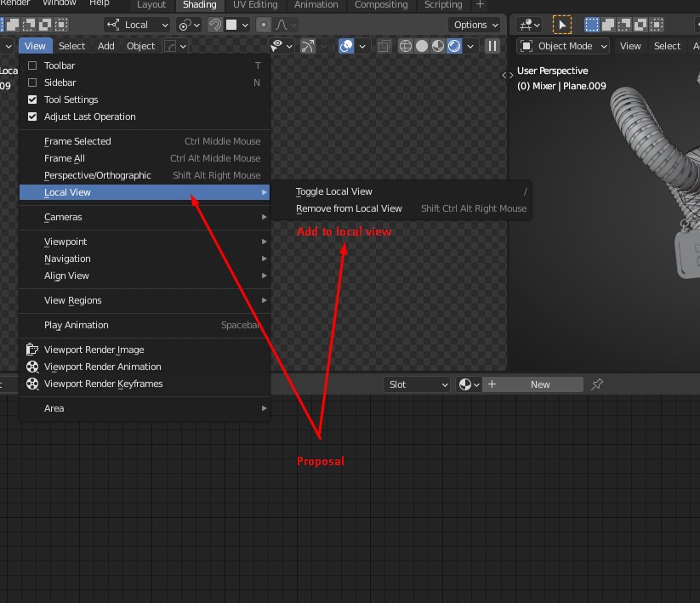
Task: Click the New material button
Action: (533, 384)
